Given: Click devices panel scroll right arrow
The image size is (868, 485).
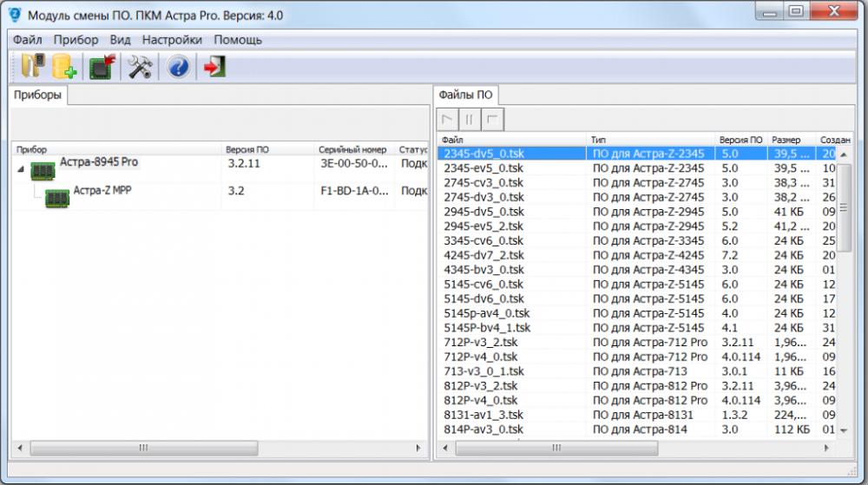Looking at the screenshot, I should (418, 448).
